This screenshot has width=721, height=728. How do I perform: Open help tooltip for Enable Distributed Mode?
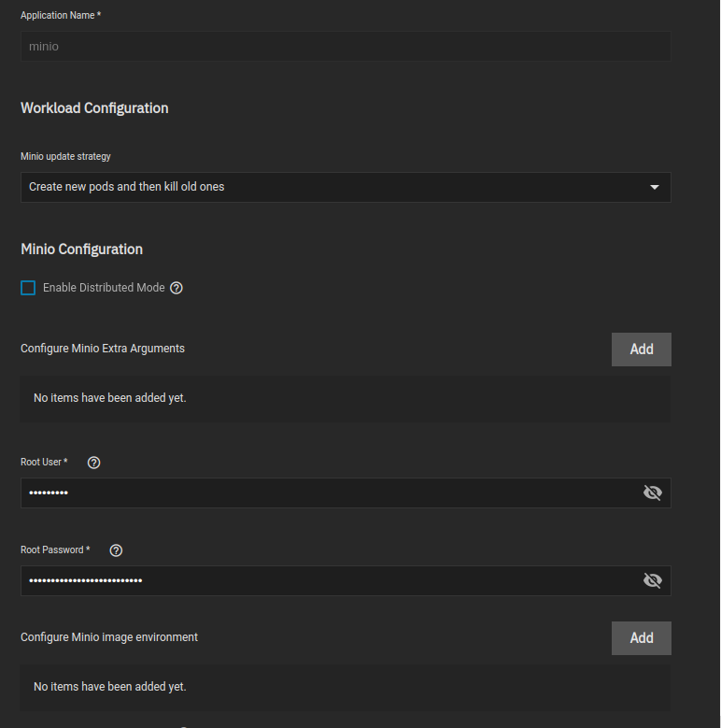177,288
